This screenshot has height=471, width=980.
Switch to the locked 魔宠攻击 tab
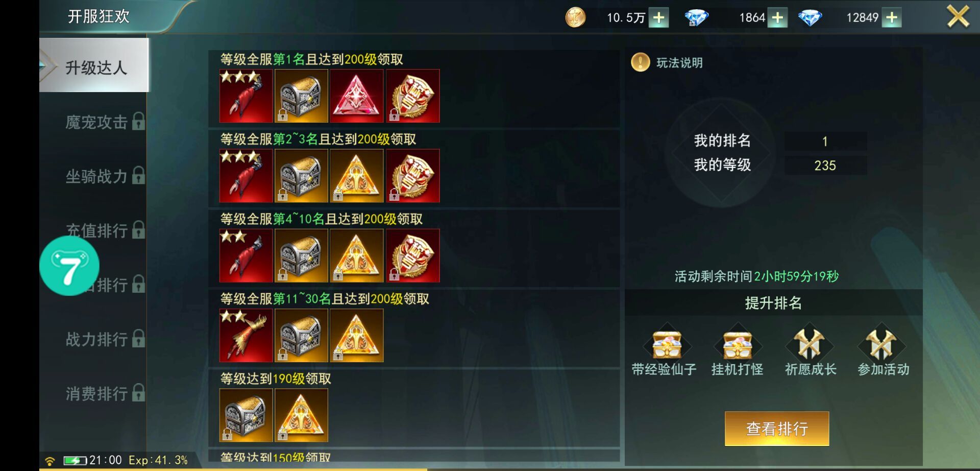click(105, 122)
